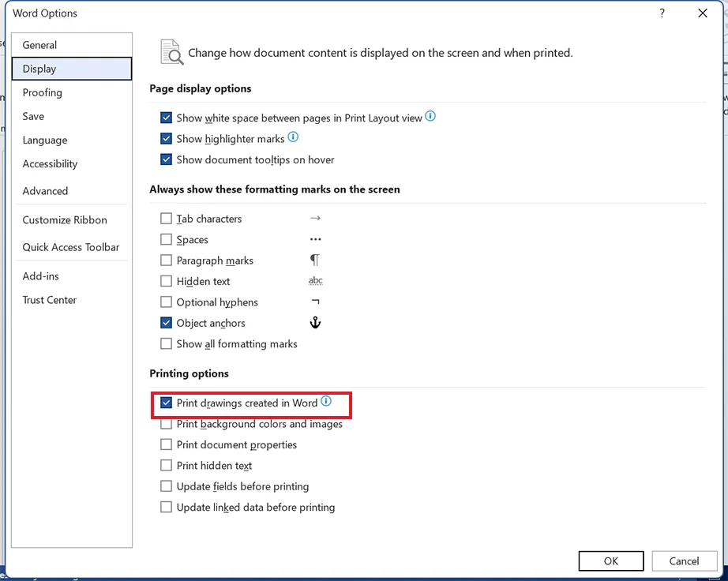This screenshot has height=581, width=728.
Task: Click the info icon beside white space option
Action: [430, 116]
